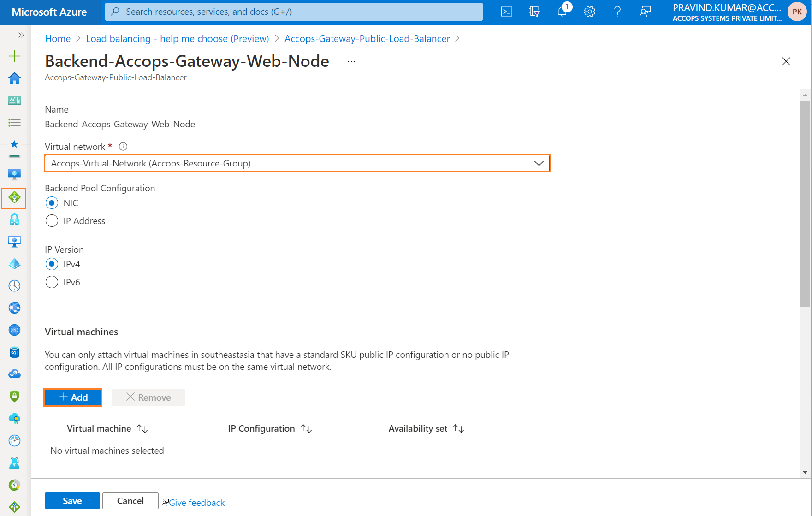The image size is (812, 516).
Task: Click the disabled Remove button
Action: pos(148,397)
